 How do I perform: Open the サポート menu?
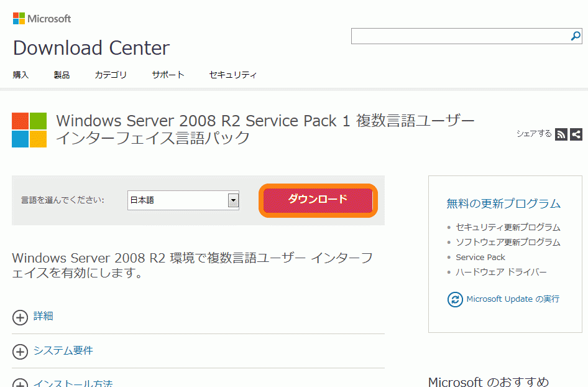pos(168,75)
